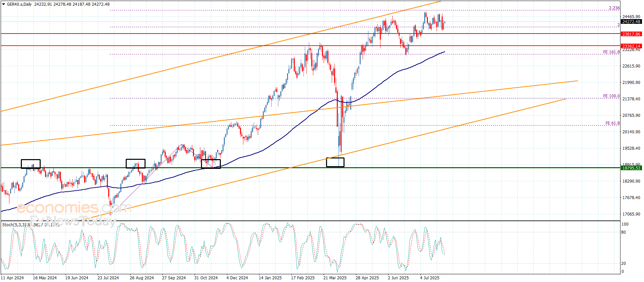
Task: Click the 28 Apr 2025 date label
Action: (x=367, y=278)
